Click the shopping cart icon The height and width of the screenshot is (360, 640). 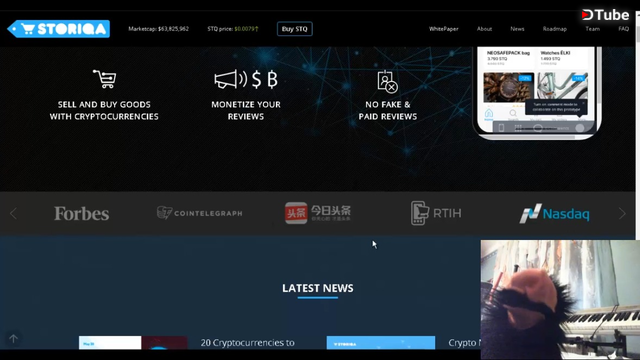(x=105, y=79)
